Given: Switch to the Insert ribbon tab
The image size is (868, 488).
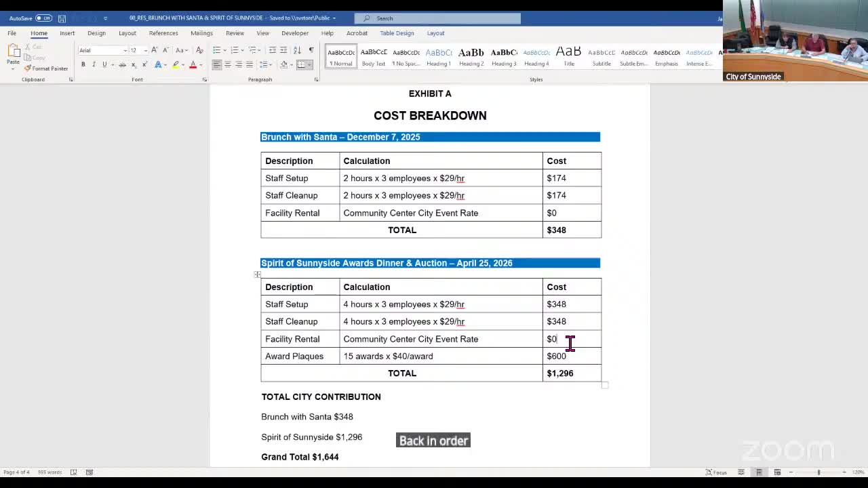Looking at the screenshot, I should 67,33.
